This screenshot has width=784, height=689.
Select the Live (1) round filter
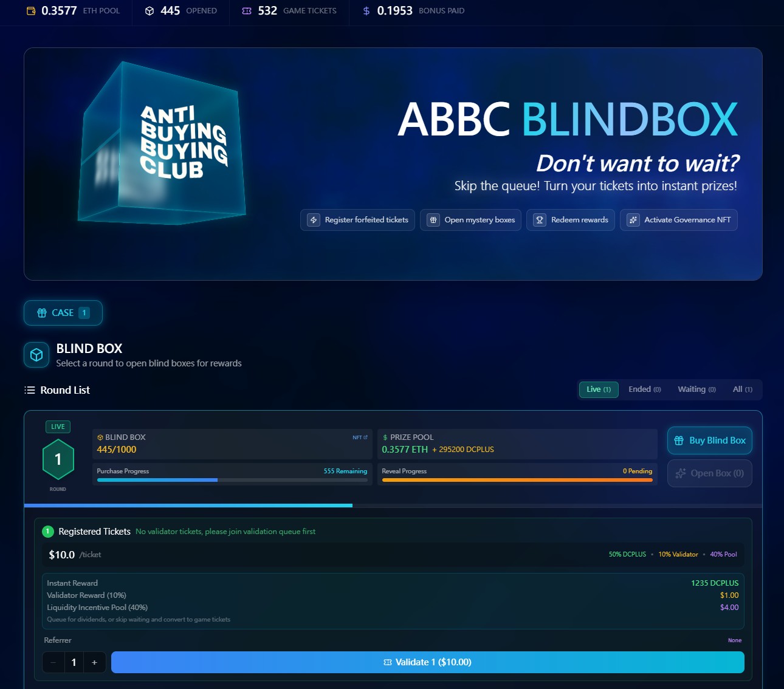pos(598,389)
